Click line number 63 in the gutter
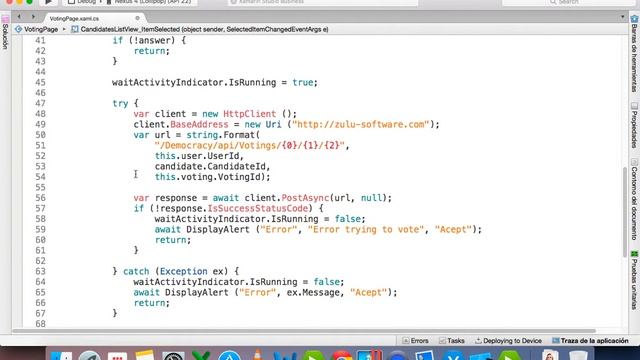The width and height of the screenshot is (640, 360). (40, 271)
